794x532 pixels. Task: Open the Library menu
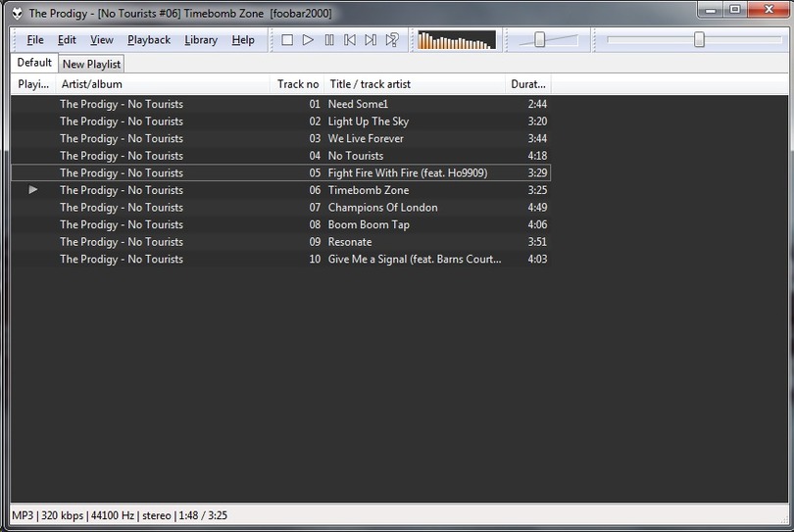pyautogui.click(x=201, y=40)
